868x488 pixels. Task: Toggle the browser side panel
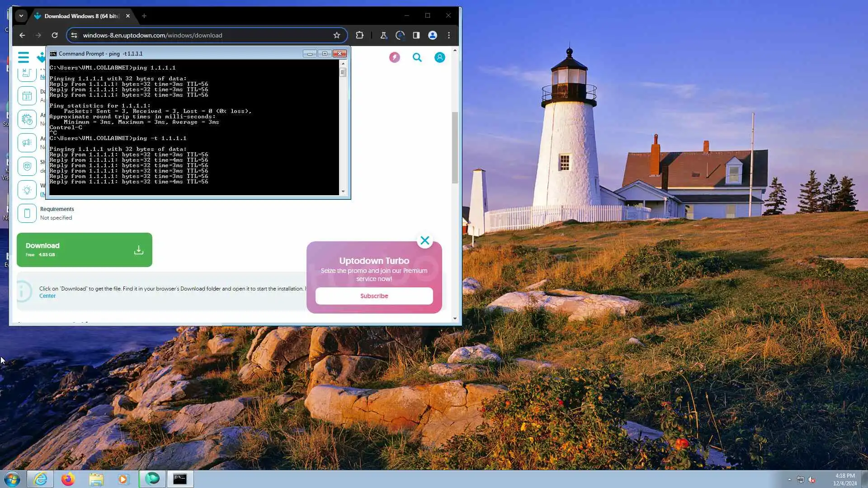[416, 35]
